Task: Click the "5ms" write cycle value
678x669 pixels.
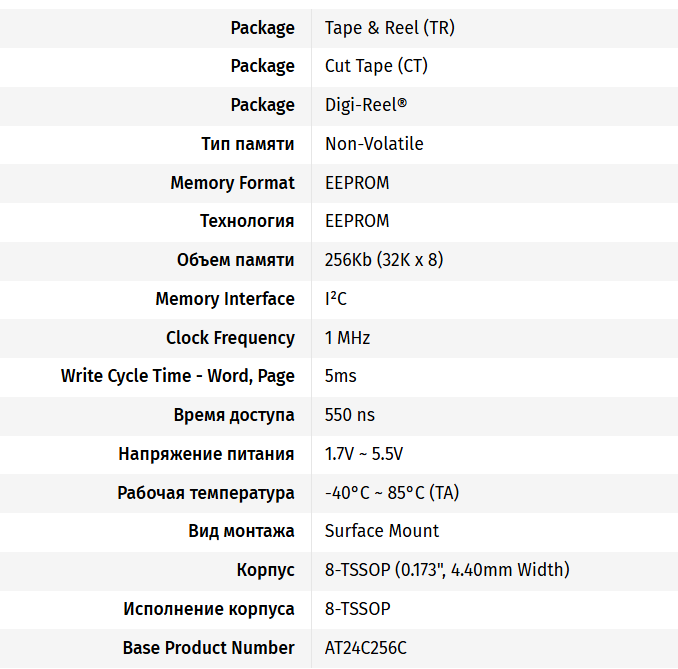Action: click(x=340, y=376)
